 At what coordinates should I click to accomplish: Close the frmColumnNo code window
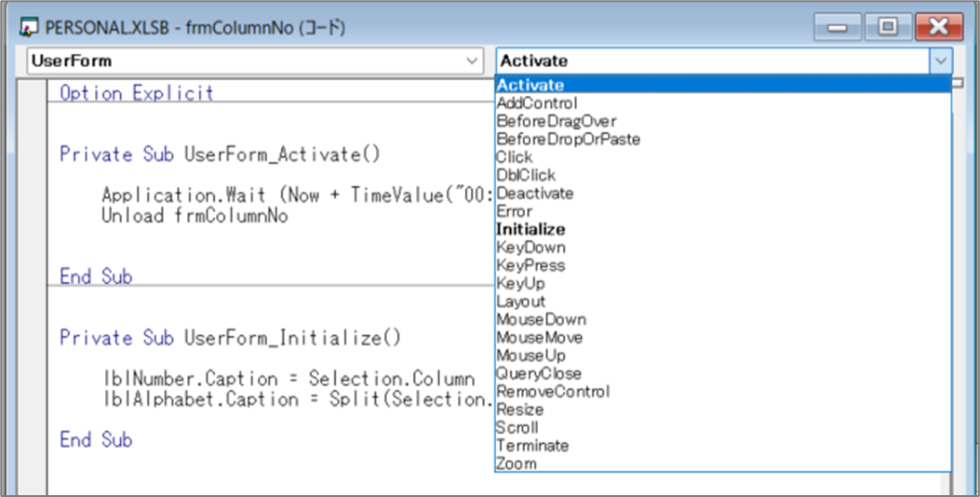point(939,28)
